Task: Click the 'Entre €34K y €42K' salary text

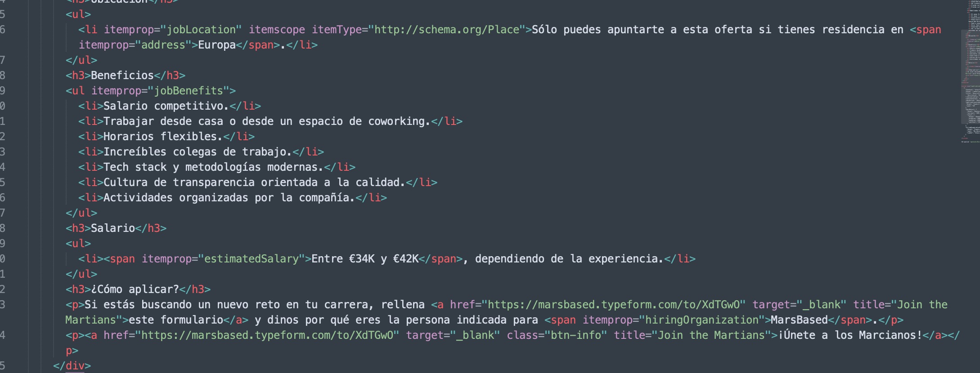Action: pos(365,259)
